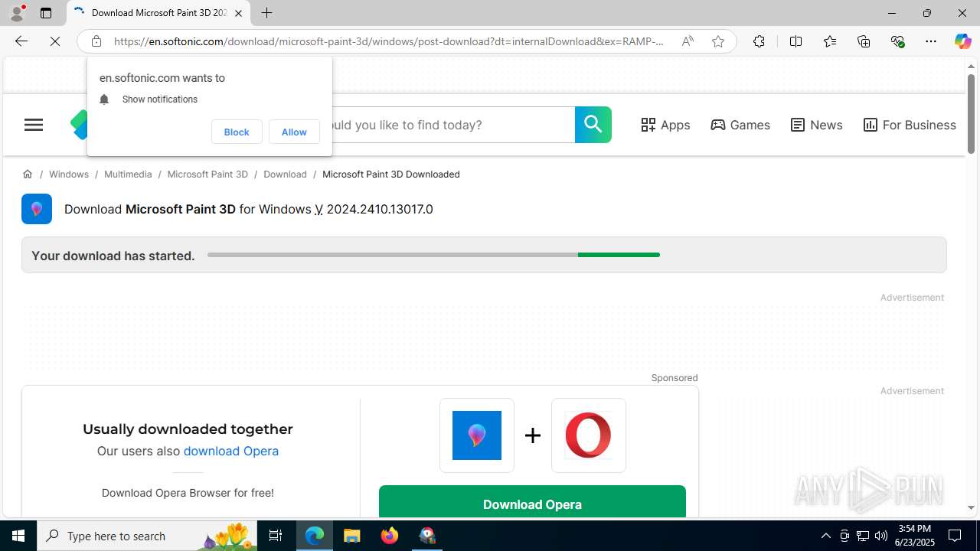Allow softonic notifications
The height and width of the screenshot is (551, 980).
(x=294, y=132)
